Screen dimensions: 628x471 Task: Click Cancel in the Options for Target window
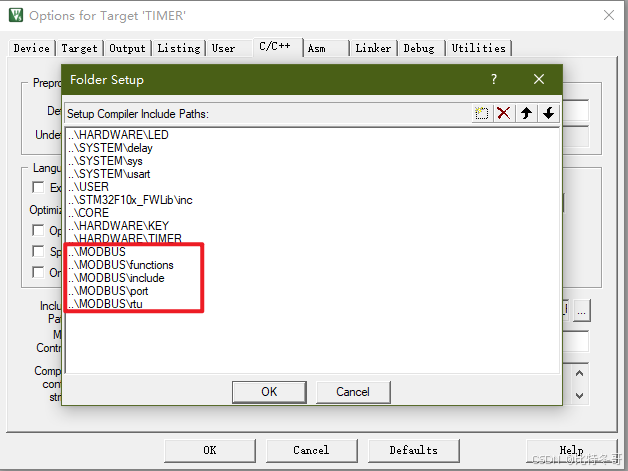pos(311,450)
